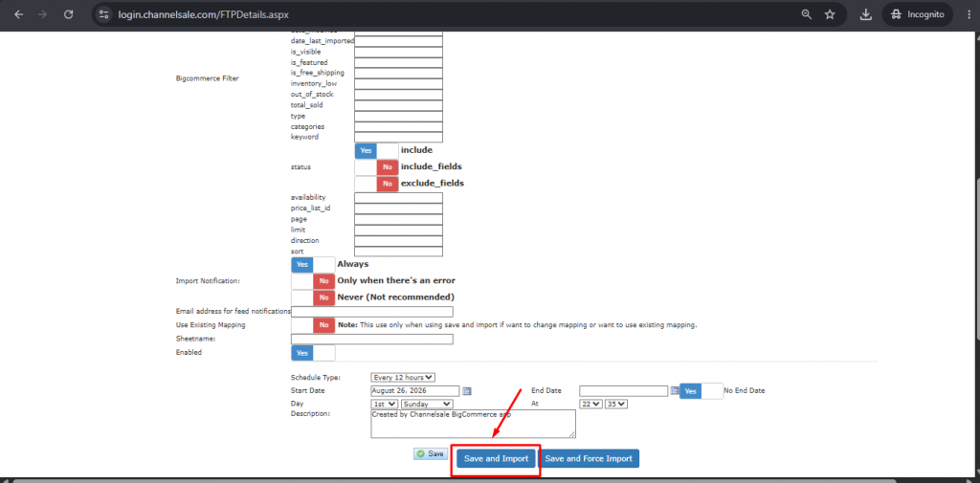Click the date_last_imported input field
The width and height of the screenshot is (980, 483).
point(399,41)
